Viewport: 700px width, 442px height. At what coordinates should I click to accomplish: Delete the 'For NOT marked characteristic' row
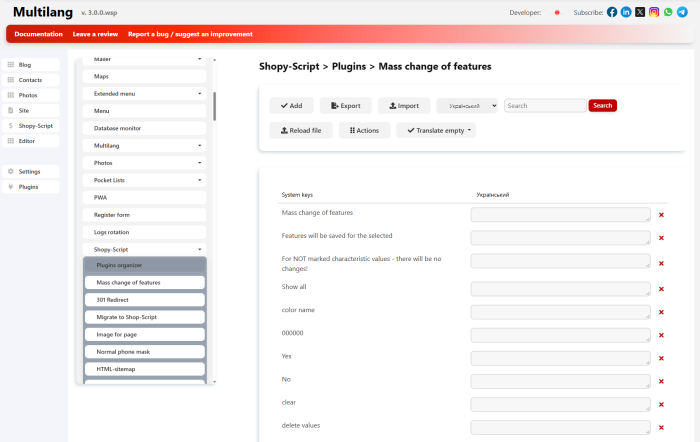coord(661,263)
